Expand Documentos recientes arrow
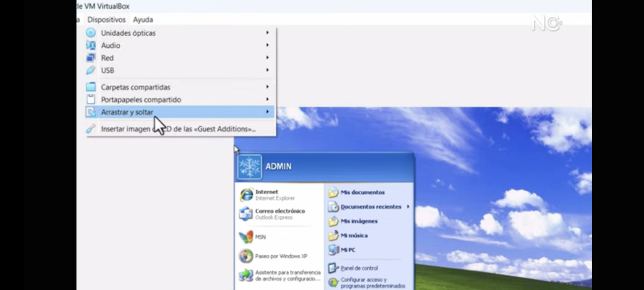 pos(408,206)
